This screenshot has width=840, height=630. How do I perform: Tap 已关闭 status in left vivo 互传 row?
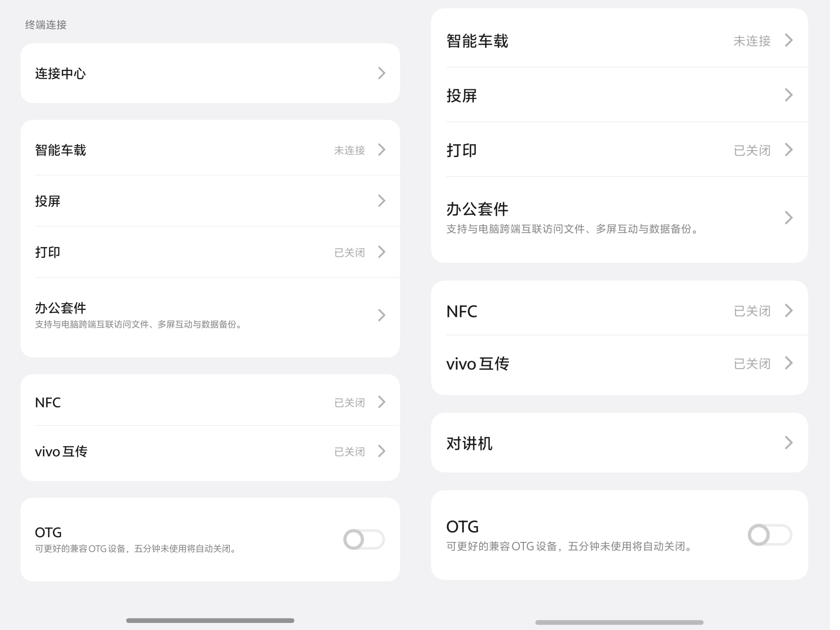click(349, 452)
